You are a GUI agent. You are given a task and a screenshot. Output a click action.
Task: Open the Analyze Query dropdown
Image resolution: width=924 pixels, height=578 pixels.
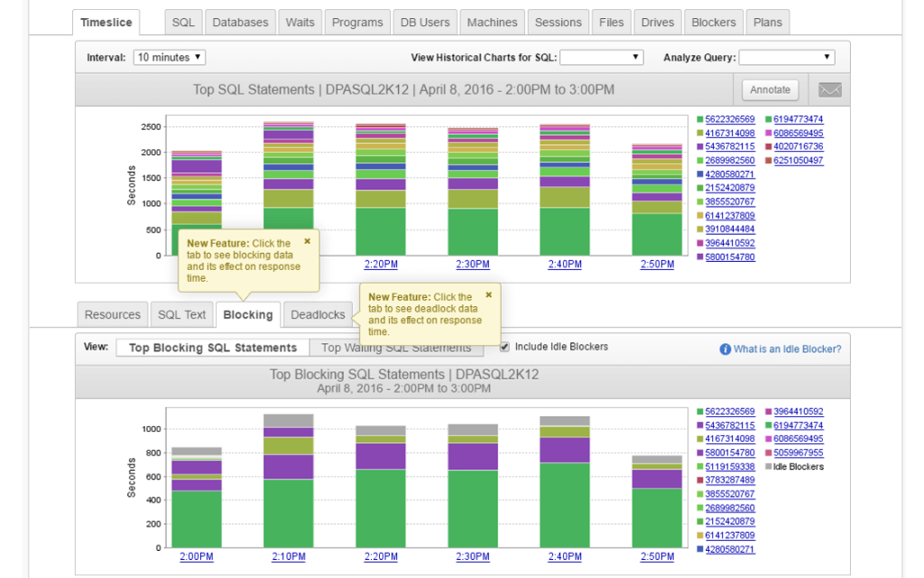tap(787, 57)
